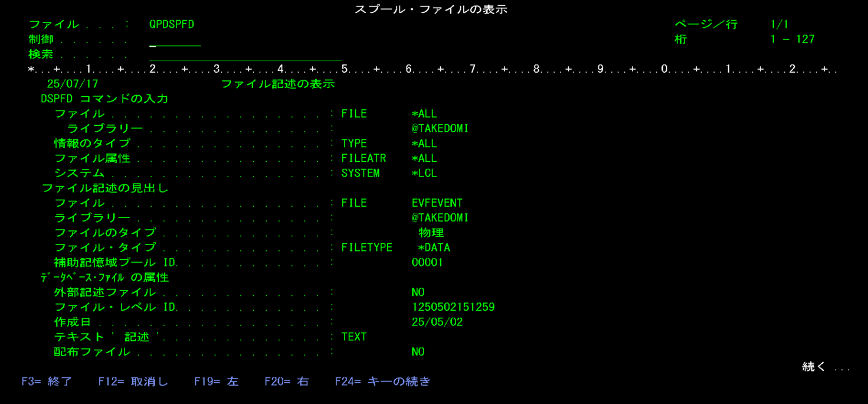Click the level ID 1250502151259
This screenshot has height=404, width=868.
tap(453, 307)
